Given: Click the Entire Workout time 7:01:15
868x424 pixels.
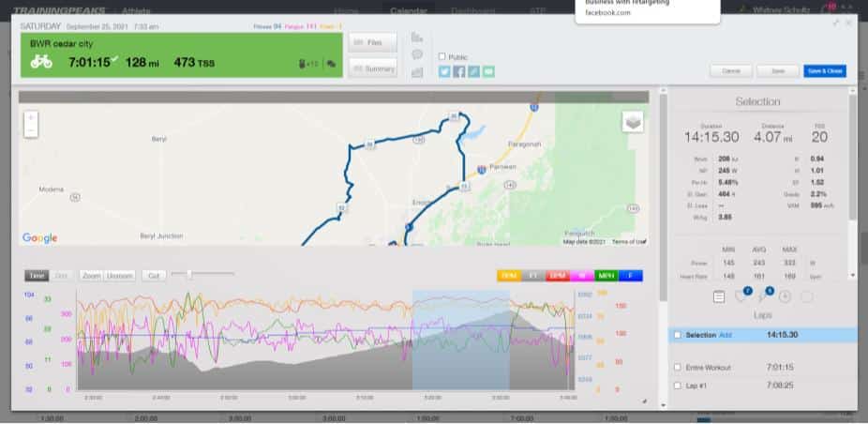Looking at the screenshot, I should coord(780,368).
